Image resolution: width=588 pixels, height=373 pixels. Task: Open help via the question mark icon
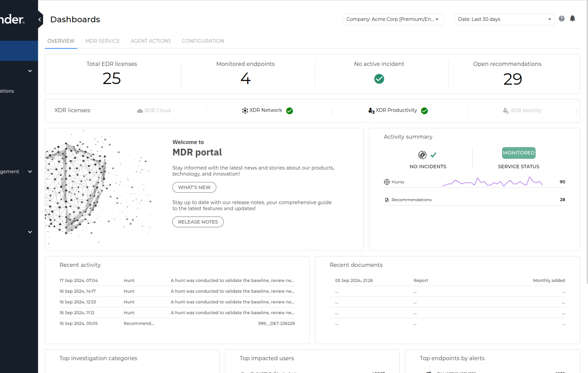[x=562, y=18]
